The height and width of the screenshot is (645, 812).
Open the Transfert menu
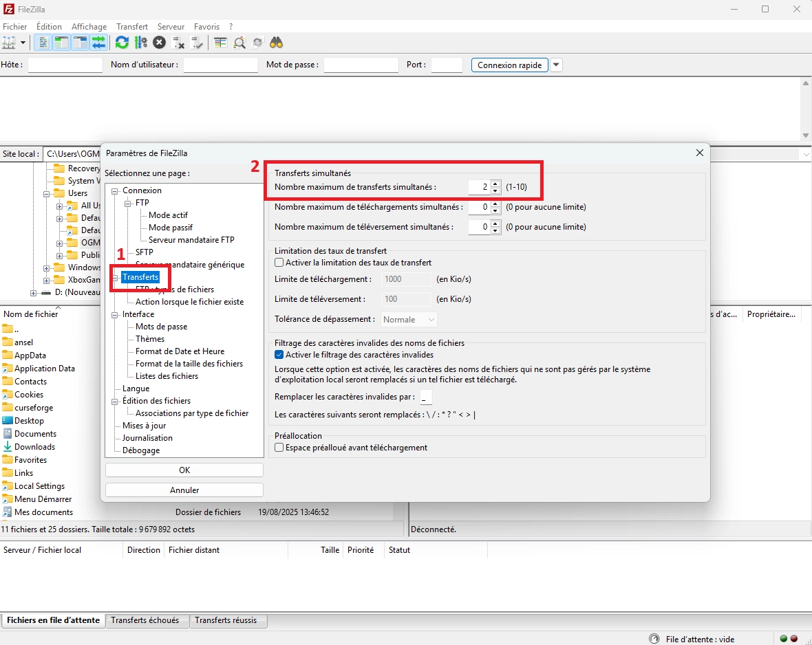point(132,26)
